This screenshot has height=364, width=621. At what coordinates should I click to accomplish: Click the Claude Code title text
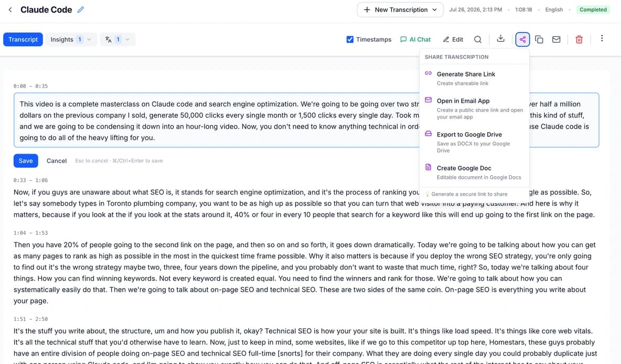coord(46,9)
